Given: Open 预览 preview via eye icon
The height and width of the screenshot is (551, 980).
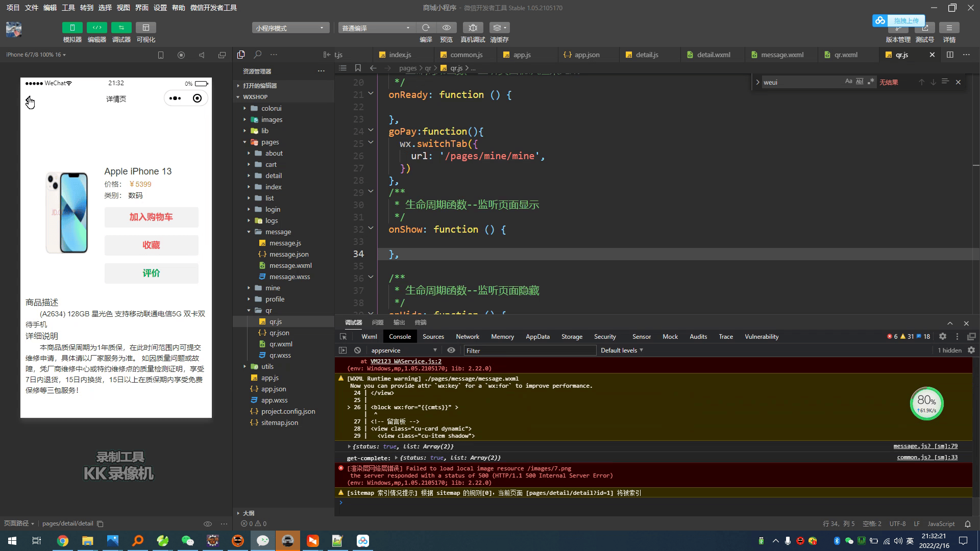Looking at the screenshot, I should coord(447,28).
